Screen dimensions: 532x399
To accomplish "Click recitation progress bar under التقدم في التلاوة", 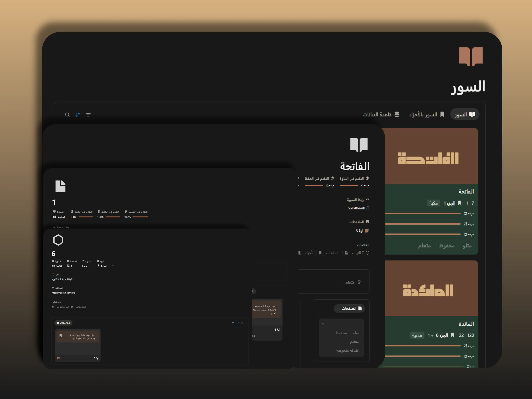I will point(349,186).
